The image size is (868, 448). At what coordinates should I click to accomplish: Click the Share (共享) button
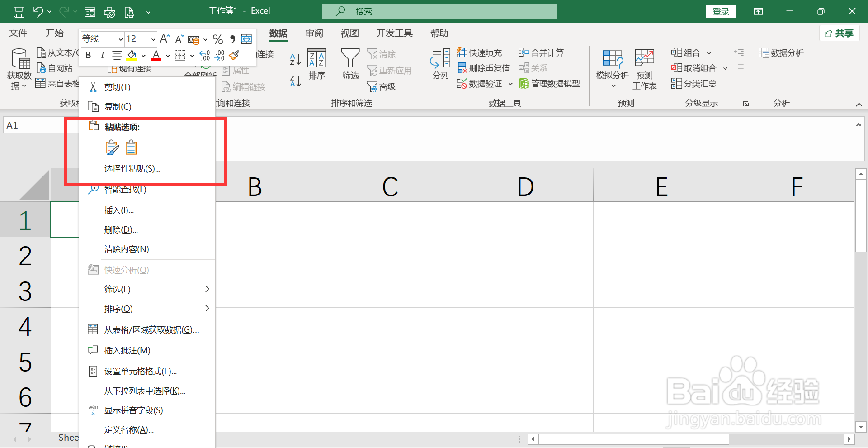point(839,33)
